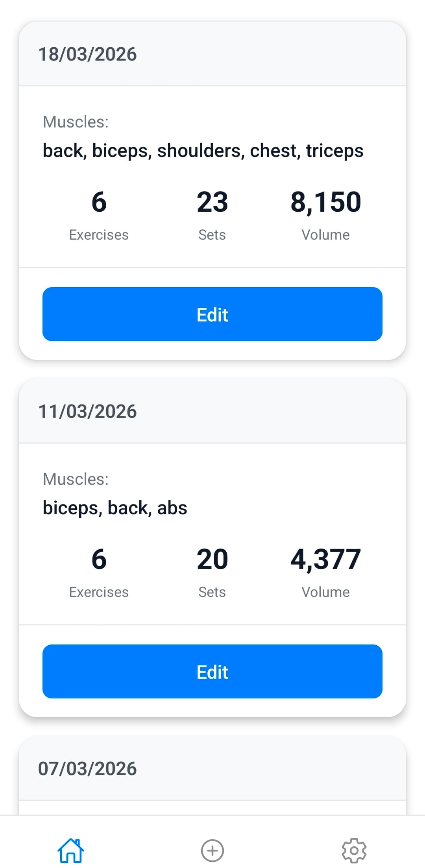Tap the biceps, back, abs muscle text
Viewport: 425px width, 868px height.
point(115,508)
